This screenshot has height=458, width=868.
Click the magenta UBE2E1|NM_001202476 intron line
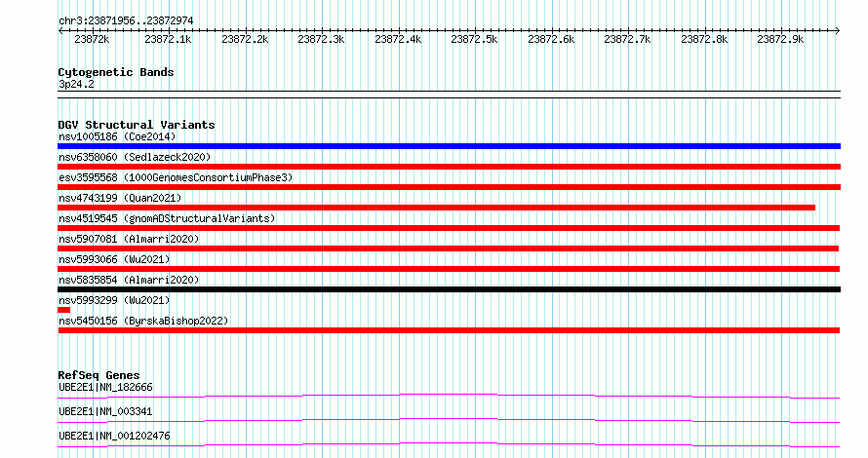(x=449, y=444)
